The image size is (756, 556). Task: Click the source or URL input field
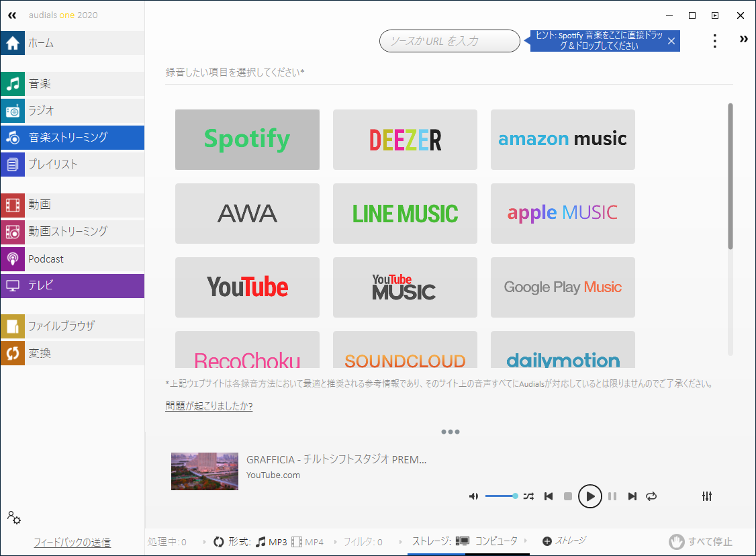tap(449, 41)
